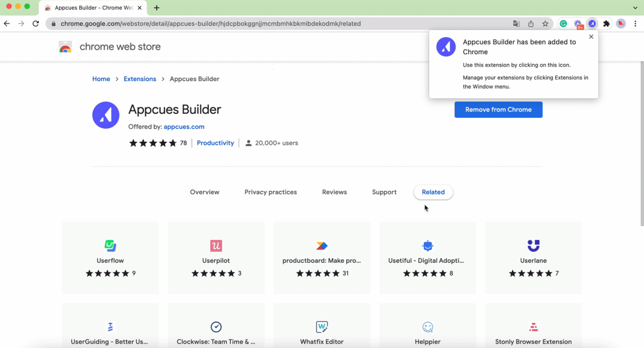Screen dimensions: 644x348
Task: Open the Whatfix Editor extension icon
Action: click(x=322, y=327)
